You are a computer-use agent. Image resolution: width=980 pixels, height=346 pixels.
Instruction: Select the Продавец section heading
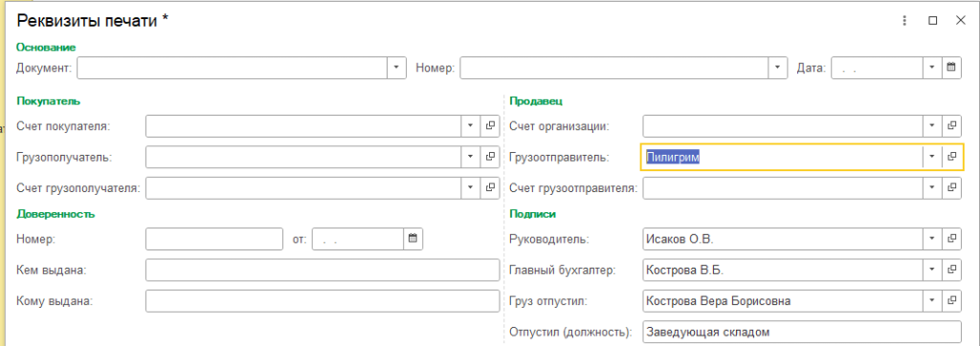[x=537, y=100]
